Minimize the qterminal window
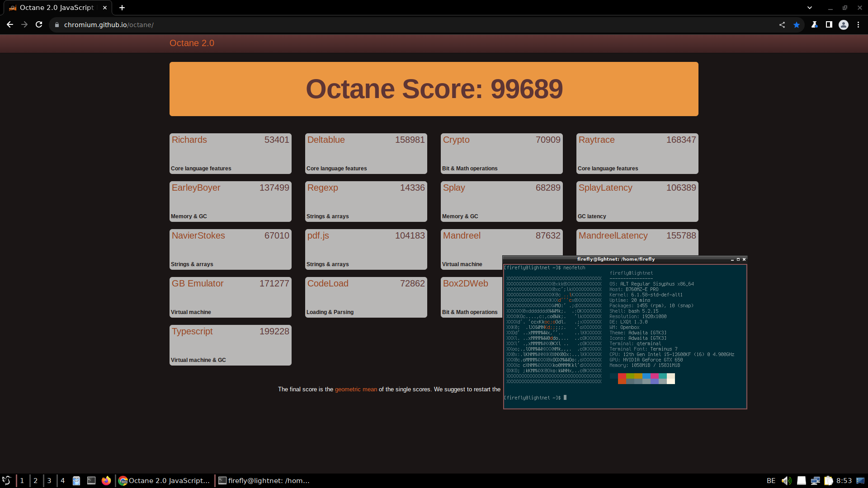This screenshot has width=868, height=488. [x=732, y=259]
